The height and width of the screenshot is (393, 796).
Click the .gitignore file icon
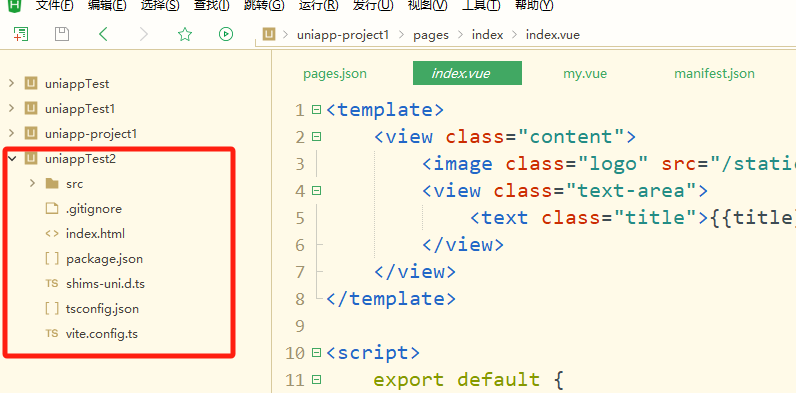coord(52,209)
